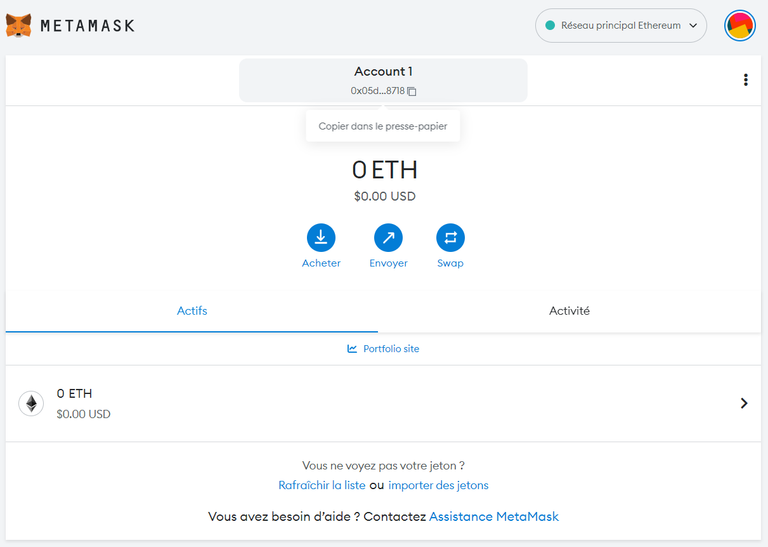Screen dimensions: 768x547
Task: Click the Ethereum token logo icon
Action: (31, 404)
